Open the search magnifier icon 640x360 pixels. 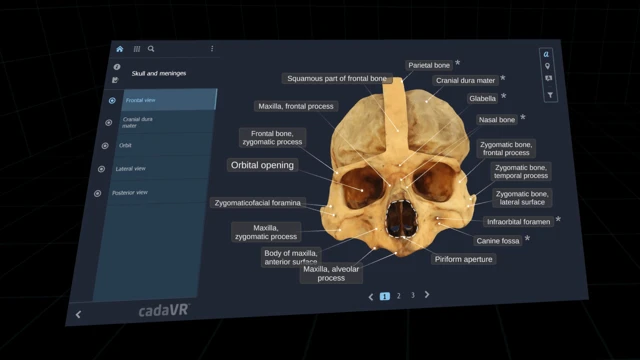151,49
